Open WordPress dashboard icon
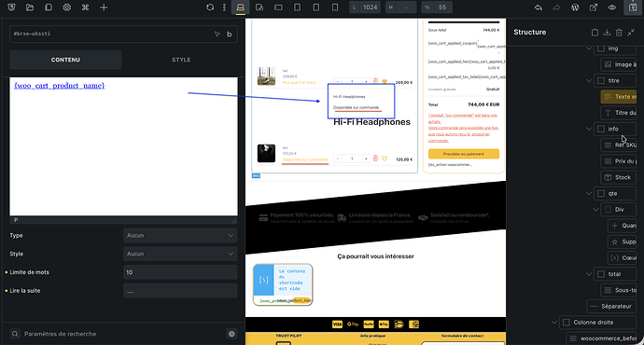 575,7
